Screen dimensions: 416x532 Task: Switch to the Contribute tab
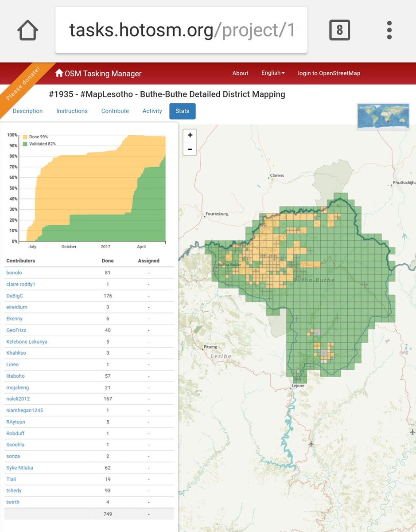[x=115, y=111]
